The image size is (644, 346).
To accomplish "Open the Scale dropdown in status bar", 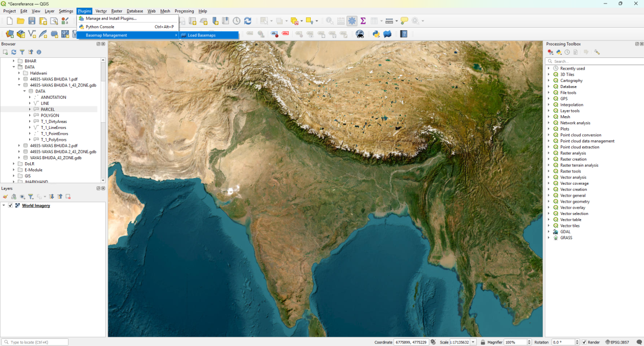I will pos(474,341).
